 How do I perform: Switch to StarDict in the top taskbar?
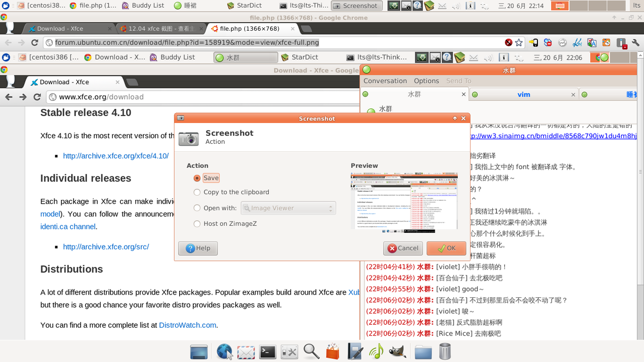click(244, 6)
